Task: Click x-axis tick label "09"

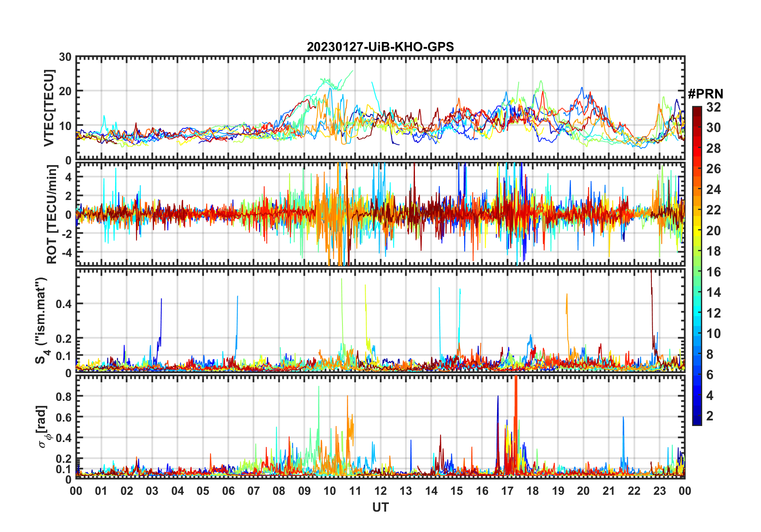Action: click(x=304, y=491)
